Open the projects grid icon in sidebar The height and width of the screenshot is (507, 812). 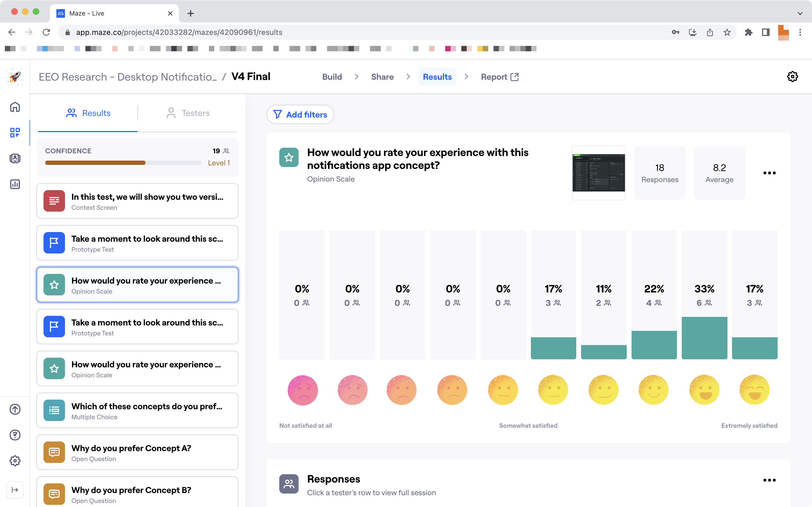point(15,132)
